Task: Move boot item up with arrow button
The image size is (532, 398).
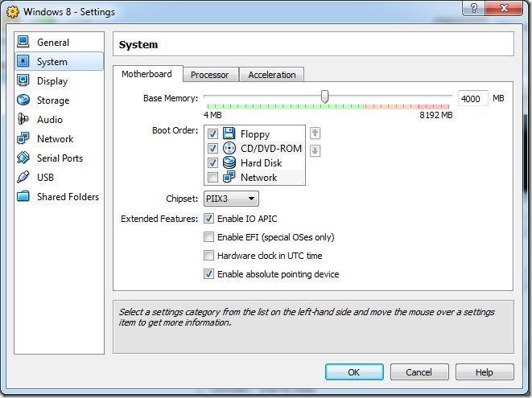Action: tap(315, 133)
